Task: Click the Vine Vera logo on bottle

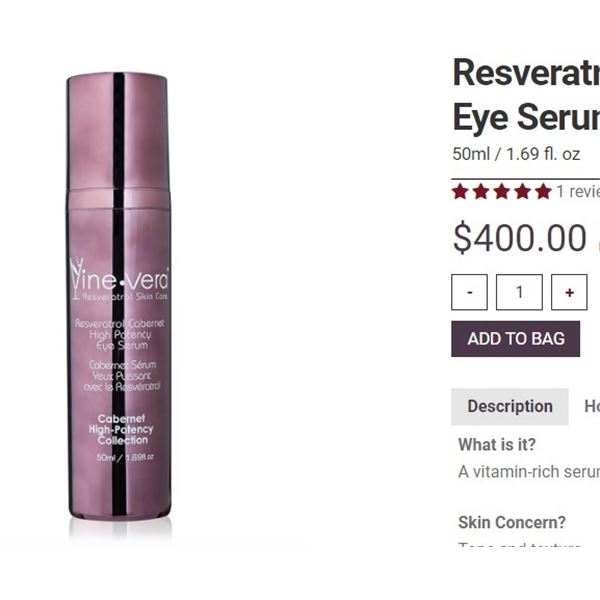Action: tap(119, 279)
